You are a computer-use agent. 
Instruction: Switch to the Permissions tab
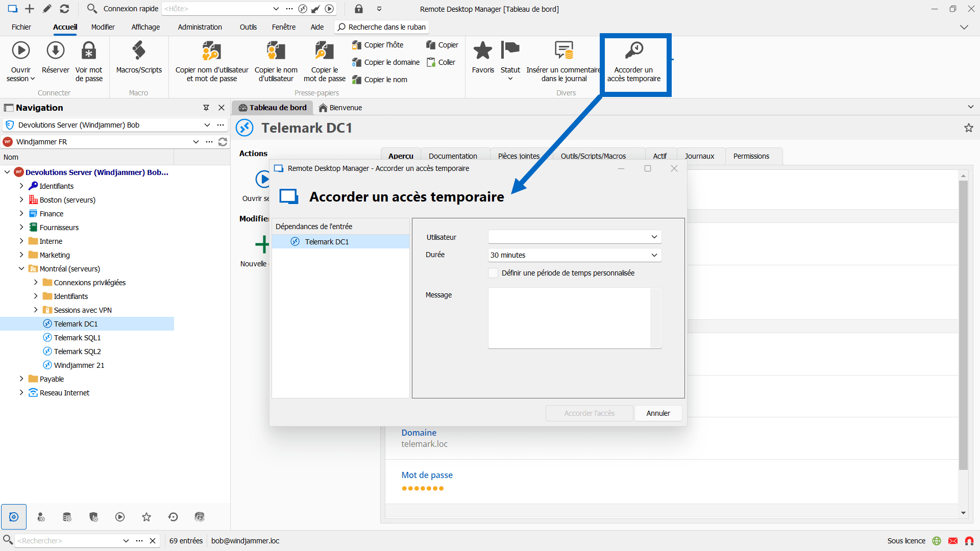coord(751,156)
